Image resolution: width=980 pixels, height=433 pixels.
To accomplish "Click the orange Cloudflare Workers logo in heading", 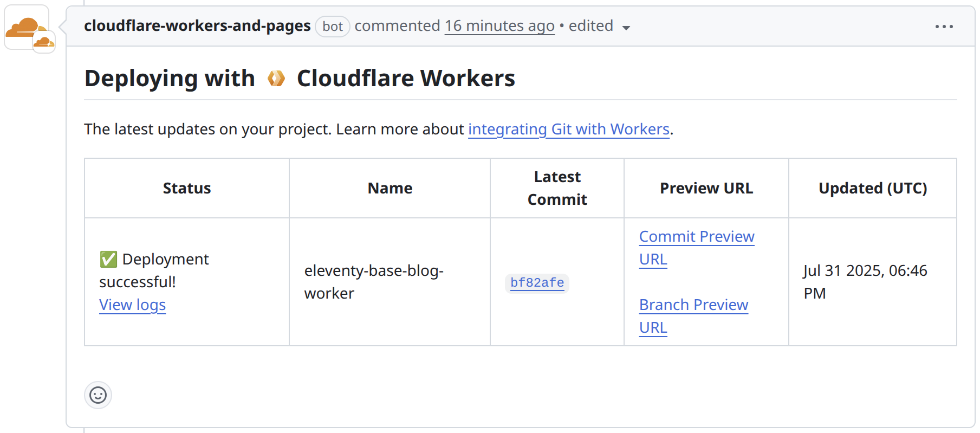I will pos(276,79).
